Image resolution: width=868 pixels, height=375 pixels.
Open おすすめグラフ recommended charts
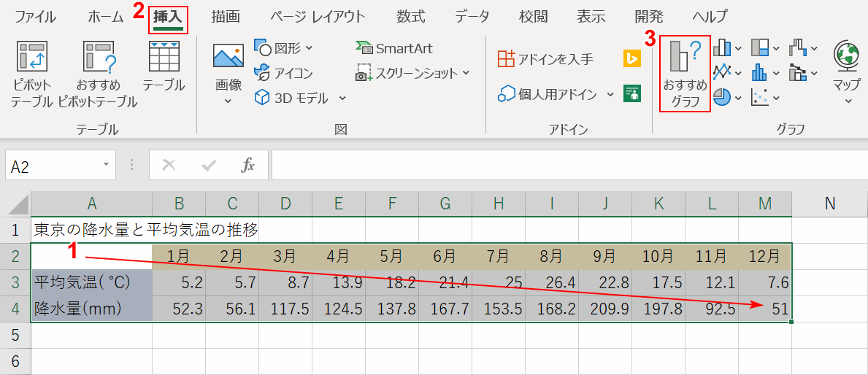click(x=685, y=73)
